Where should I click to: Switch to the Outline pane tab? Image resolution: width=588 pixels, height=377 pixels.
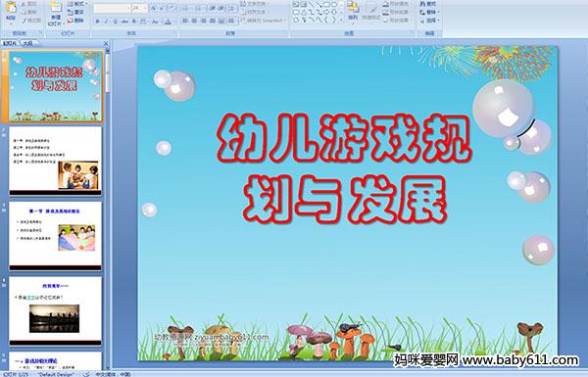pyautogui.click(x=27, y=43)
